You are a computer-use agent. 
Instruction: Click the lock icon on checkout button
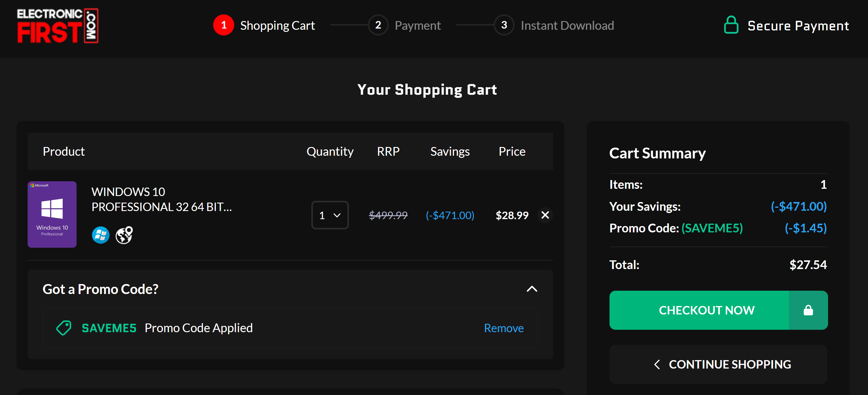[x=808, y=310]
